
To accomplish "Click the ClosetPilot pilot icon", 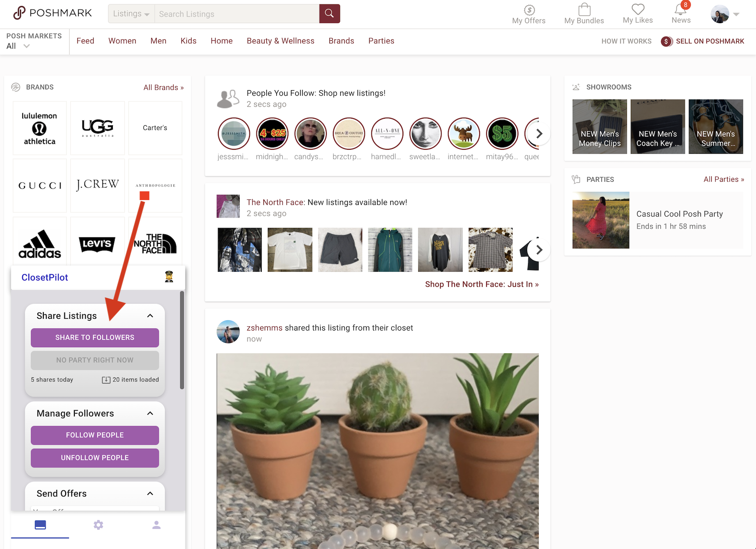I will (x=169, y=277).
